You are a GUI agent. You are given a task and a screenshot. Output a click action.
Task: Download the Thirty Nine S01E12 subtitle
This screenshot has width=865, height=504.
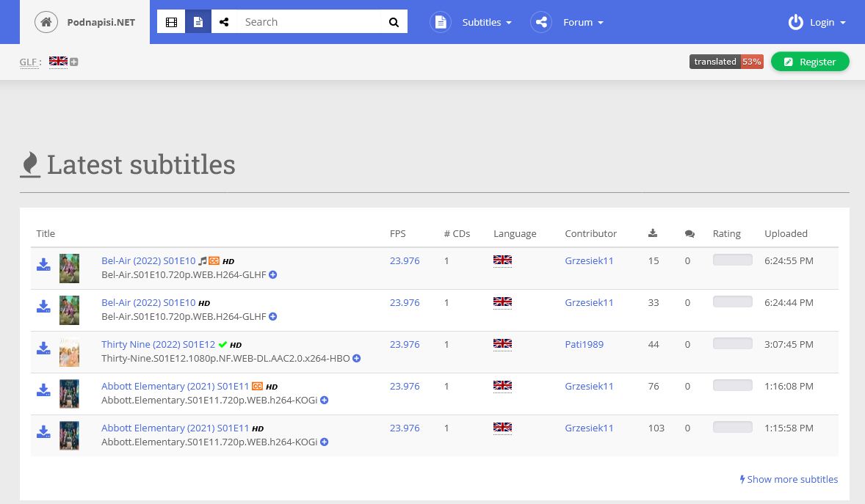point(43,348)
